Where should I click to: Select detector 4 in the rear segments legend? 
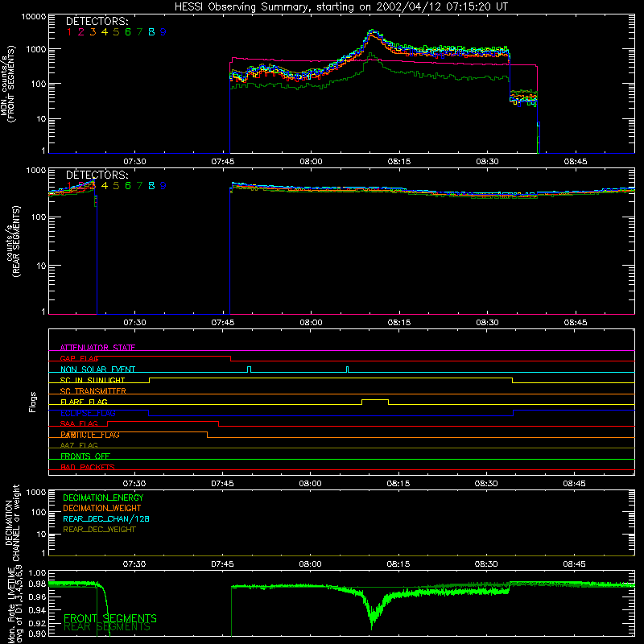[x=105, y=186]
